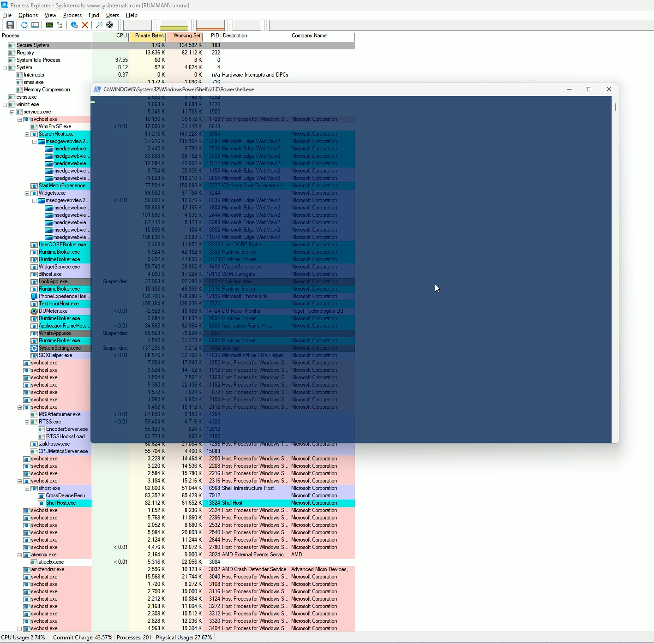Collapse the SearchHost.exe tree node
The height and width of the screenshot is (644, 654).
point(27,134)
